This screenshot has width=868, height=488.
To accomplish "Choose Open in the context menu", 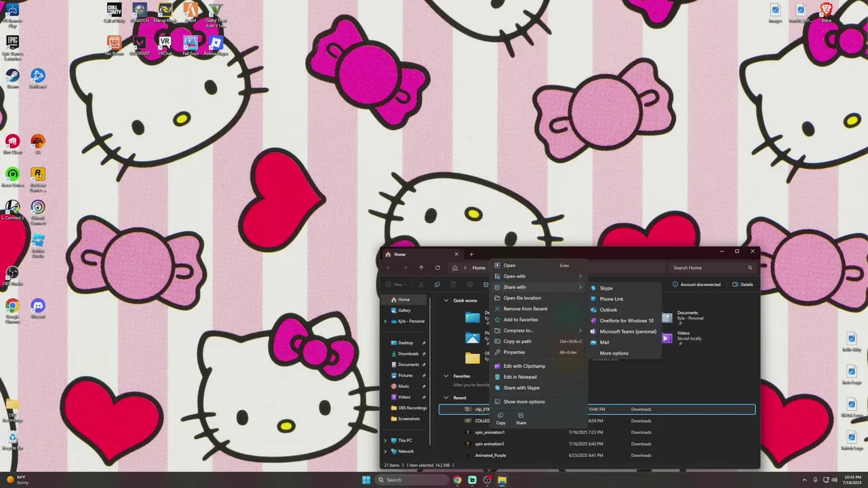I will pos(538,265).
